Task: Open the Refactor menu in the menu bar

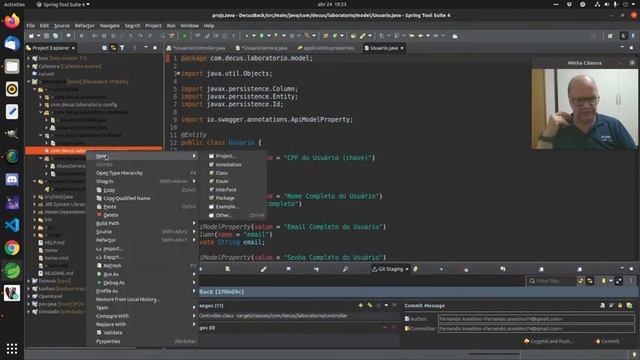Action: point(84,25)
